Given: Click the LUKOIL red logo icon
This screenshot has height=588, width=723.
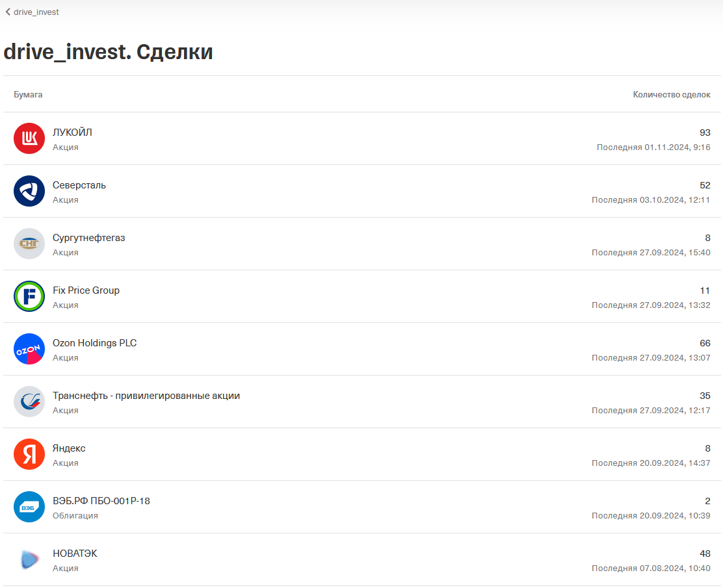Looking at the screenshot, I should pyautogui.click(x=29, y=138).
